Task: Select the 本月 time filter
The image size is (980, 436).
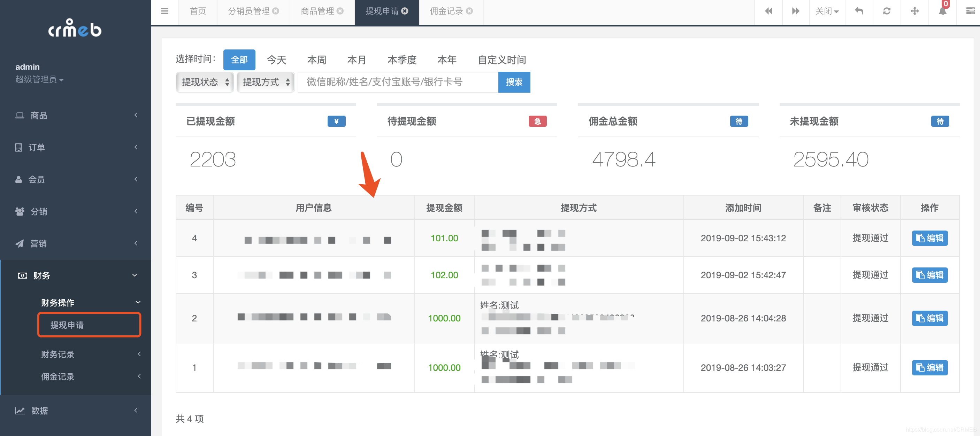Action: [357, 60]
